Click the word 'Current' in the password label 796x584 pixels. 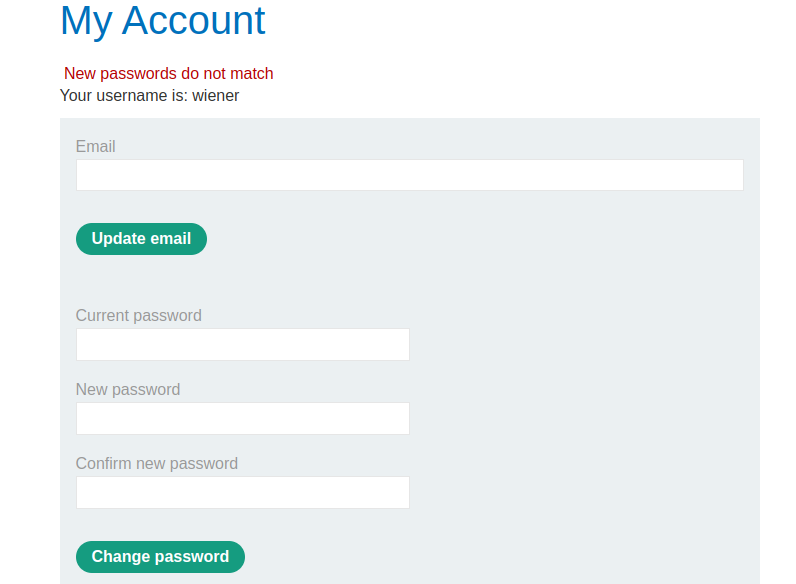pos(105,315)
